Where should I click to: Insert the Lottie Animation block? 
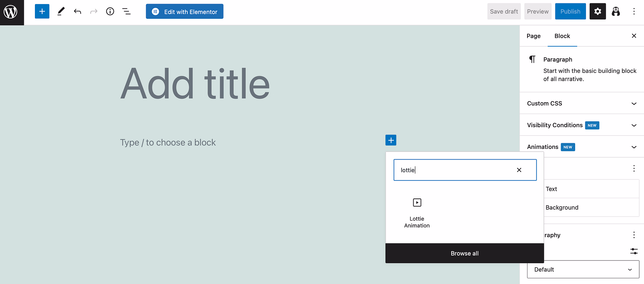[x=417, y=213]
